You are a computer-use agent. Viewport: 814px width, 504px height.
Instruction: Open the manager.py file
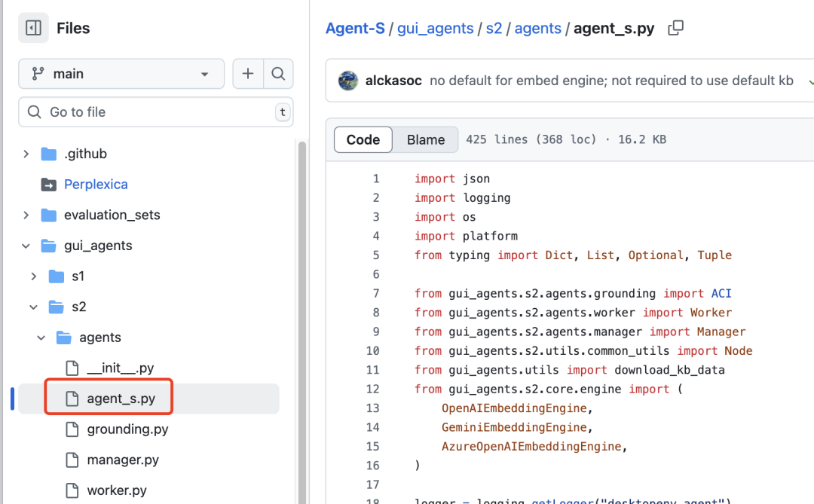[123, 460]
